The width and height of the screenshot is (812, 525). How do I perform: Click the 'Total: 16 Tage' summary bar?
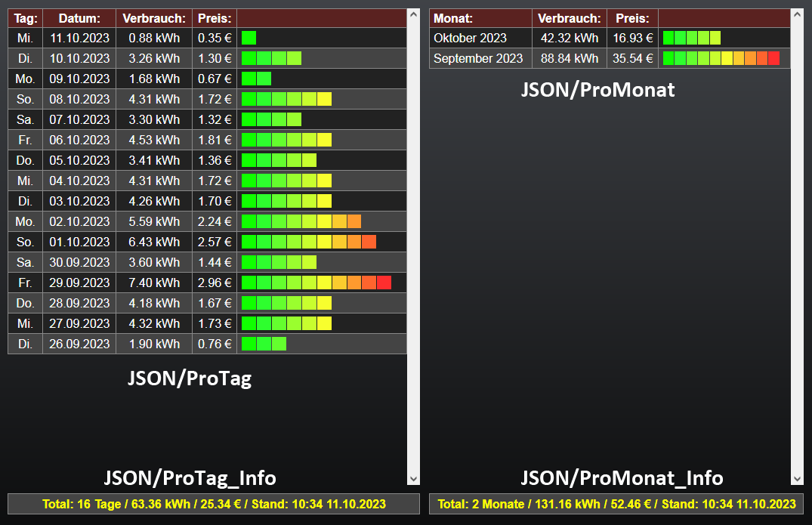click(214, 504)
